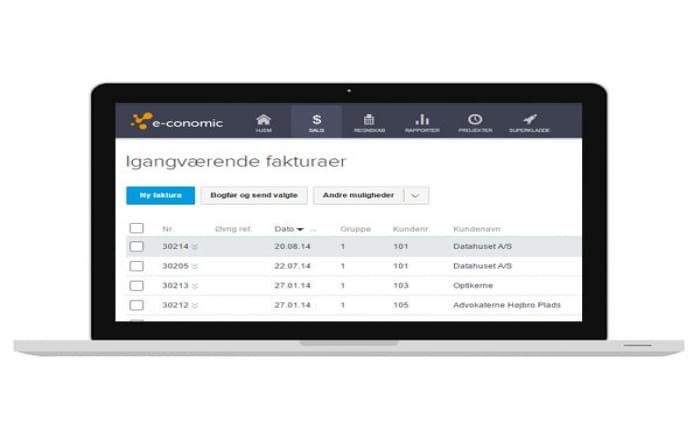Click date 27.01.14 in row 30212

pos(292,305)
